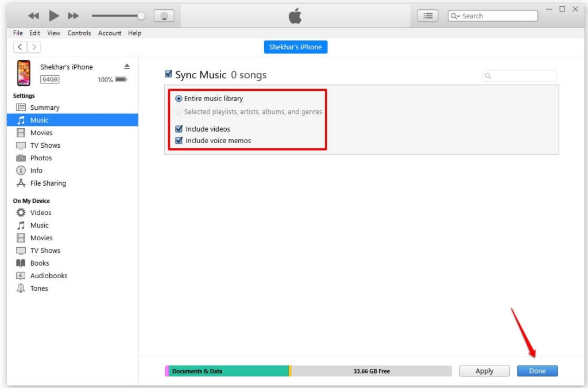The height and width of the screenshot is (388, 588).
Task: Minimize the iTunes window
Action: [x=549, y=9]
